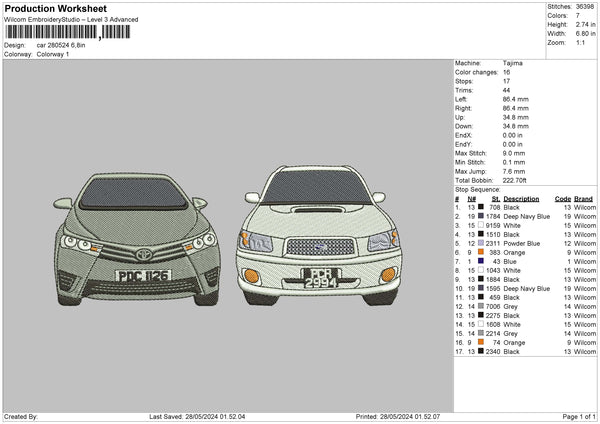Click the Production Worksheet title
This screenshot has height=424, width=600.
[x=55, y=8]
